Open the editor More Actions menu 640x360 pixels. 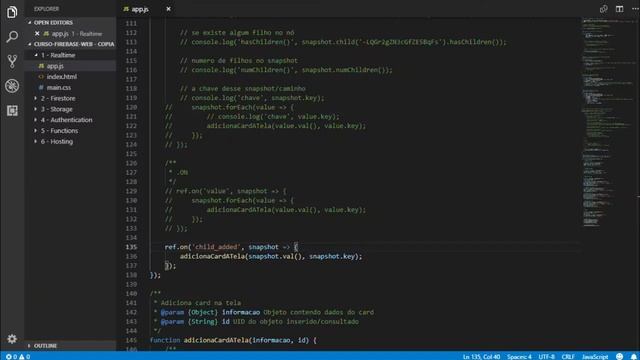[x=635, y=9]
